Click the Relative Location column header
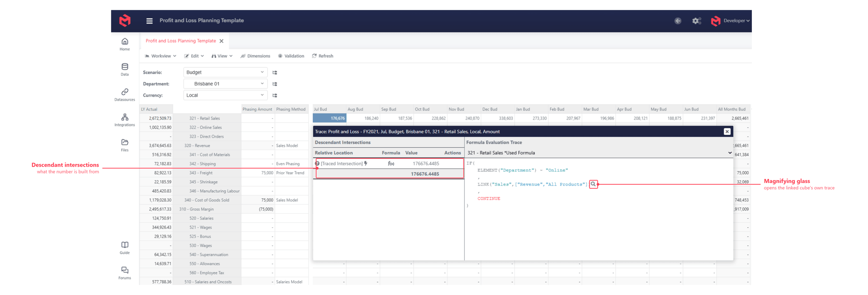 334,153
